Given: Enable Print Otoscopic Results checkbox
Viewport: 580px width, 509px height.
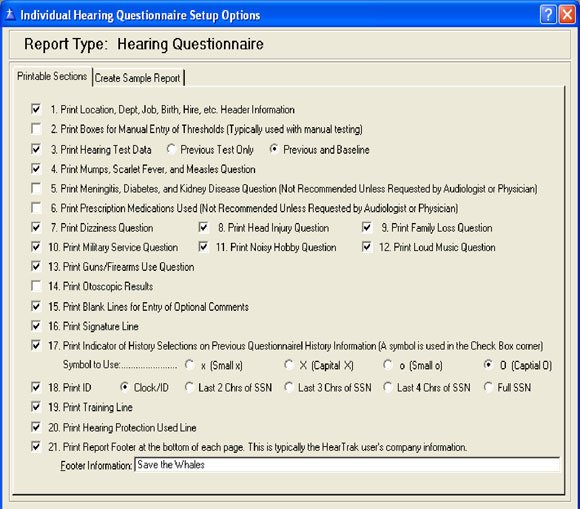Looking at the screenshot, I should coord(36,286).
